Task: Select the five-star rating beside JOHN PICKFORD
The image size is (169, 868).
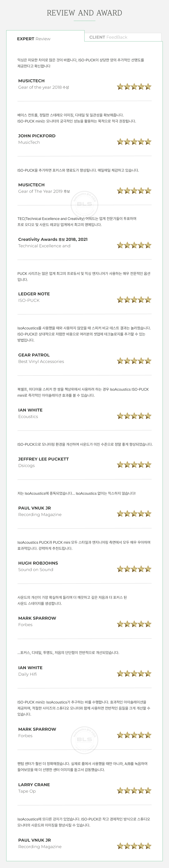Action: (134, 142)
